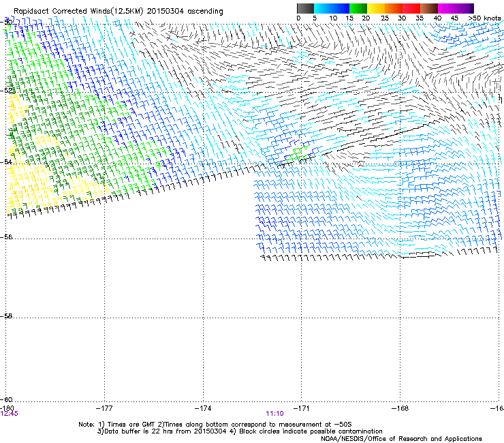The height and width of the screenshot is (443, 504).
Task: Select the blue 10-15 knots legend swatch
Action: pyautogui.click(x=341, y=8)
